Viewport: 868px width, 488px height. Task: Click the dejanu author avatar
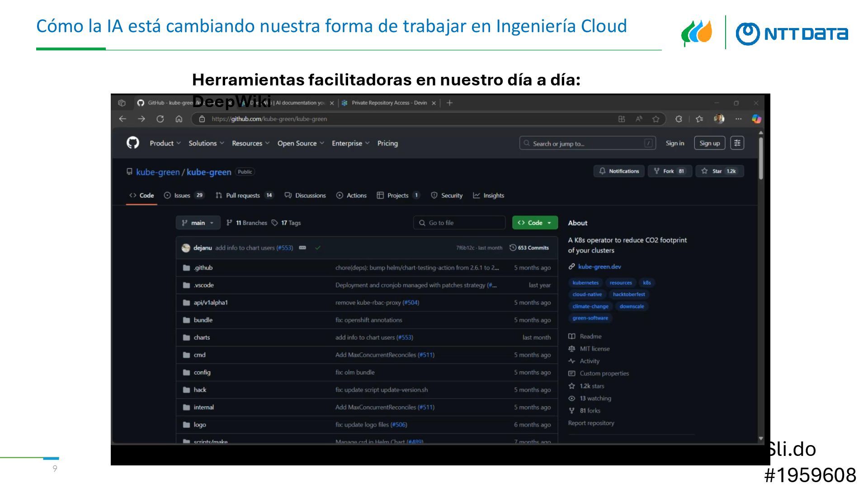tap(186, 248)
